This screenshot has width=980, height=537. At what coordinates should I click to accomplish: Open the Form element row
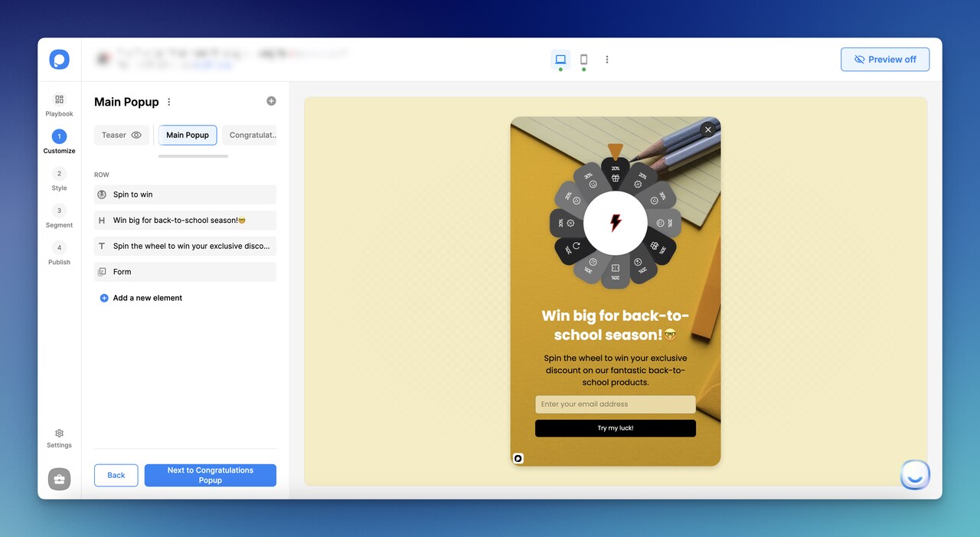click(185, 272)
